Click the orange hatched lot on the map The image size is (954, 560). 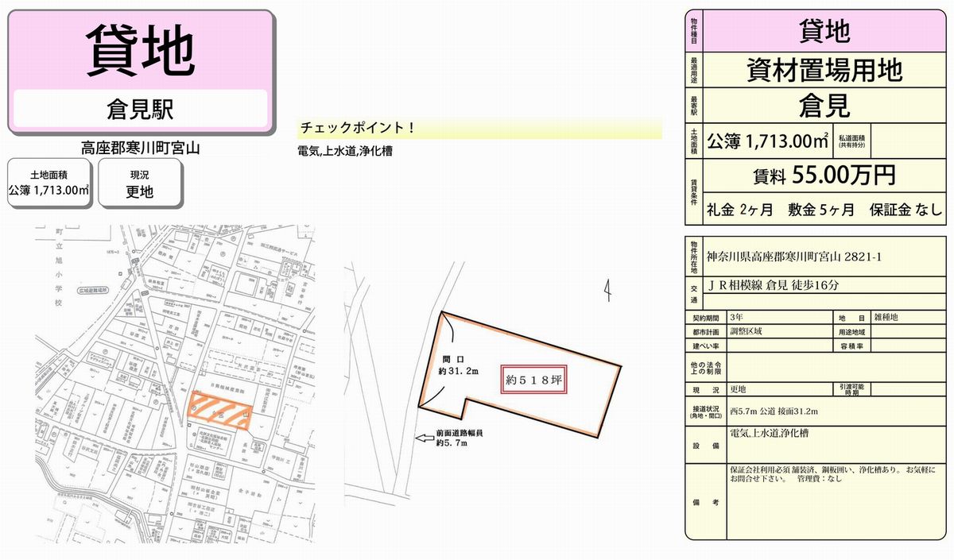[220, 411]
